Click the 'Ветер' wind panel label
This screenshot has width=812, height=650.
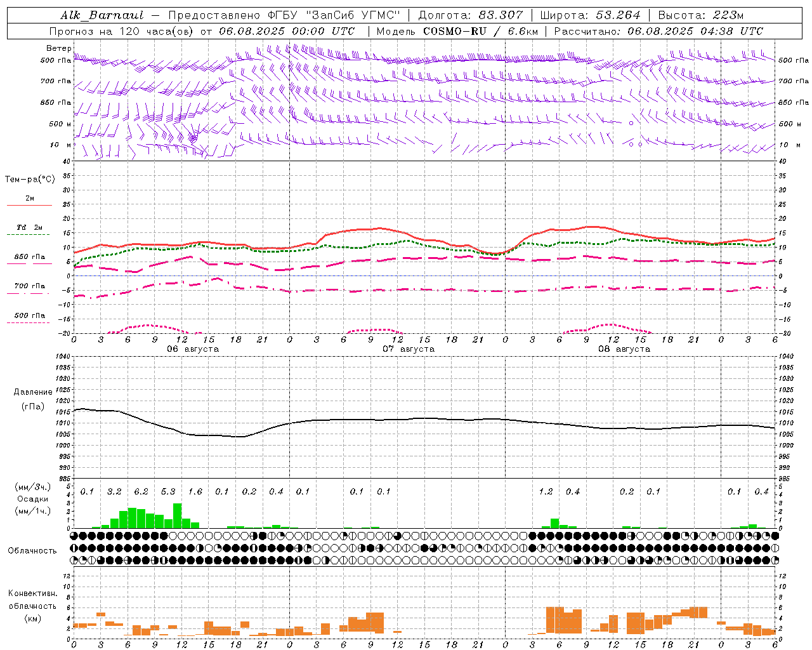[58, 48]
